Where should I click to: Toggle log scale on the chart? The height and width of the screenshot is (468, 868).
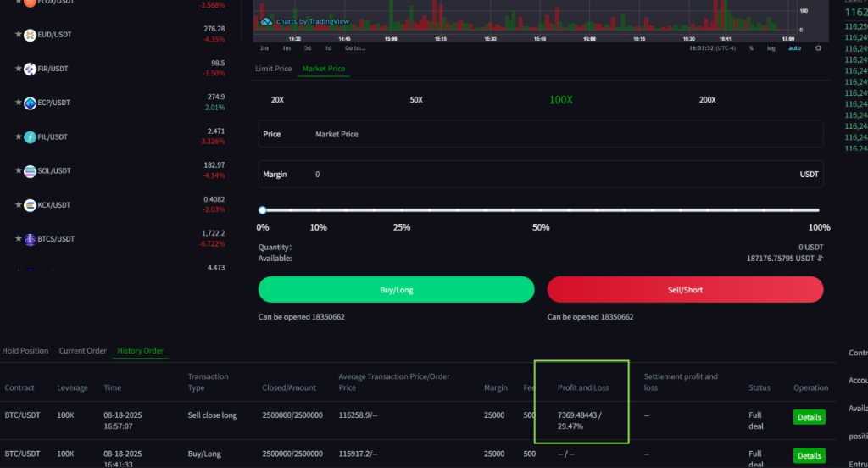tap(771, 48)
